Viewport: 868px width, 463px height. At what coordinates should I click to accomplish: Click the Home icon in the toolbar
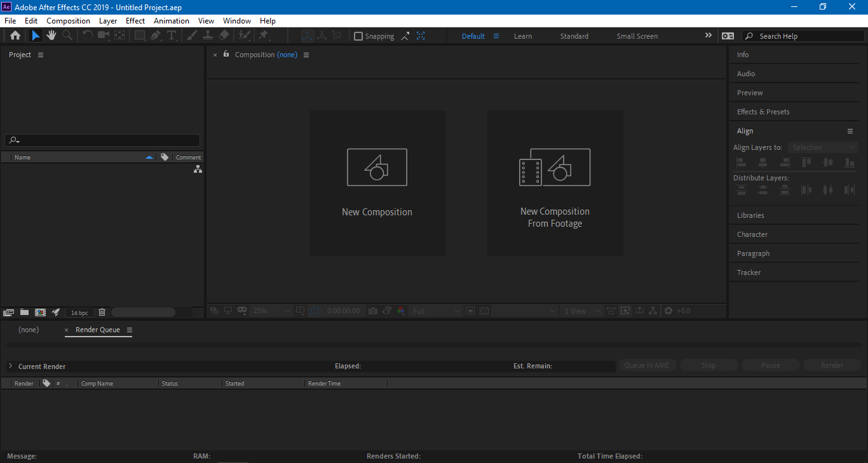click(x=15, y=36)
